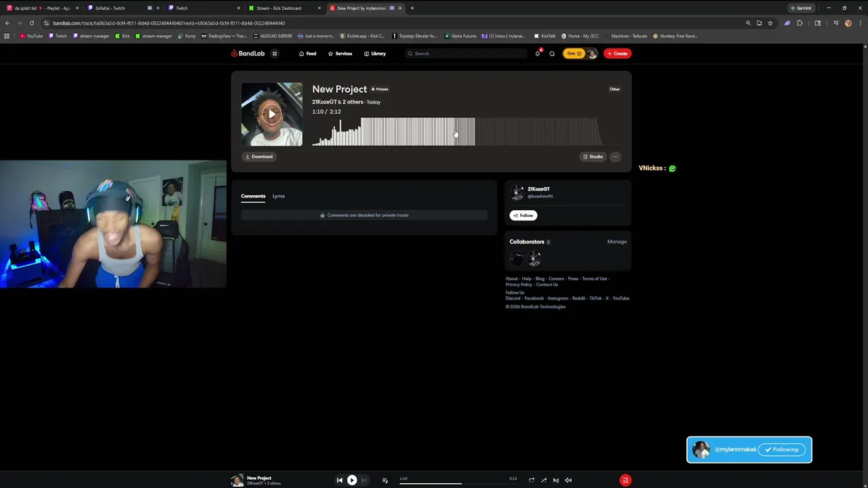Screen dimensions: 868x488
Task: Switch to the Lyrics tab
Action: tap(279, 196)
